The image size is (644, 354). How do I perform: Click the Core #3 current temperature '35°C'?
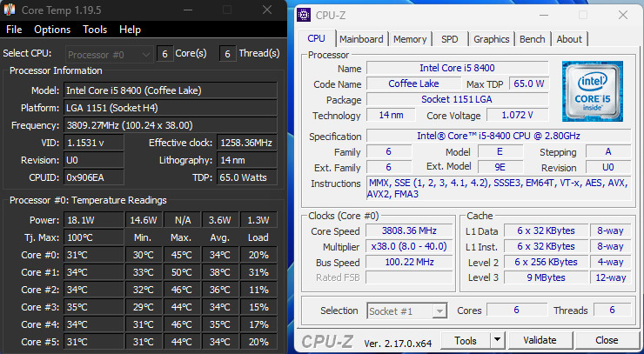[x=94, y=307]
